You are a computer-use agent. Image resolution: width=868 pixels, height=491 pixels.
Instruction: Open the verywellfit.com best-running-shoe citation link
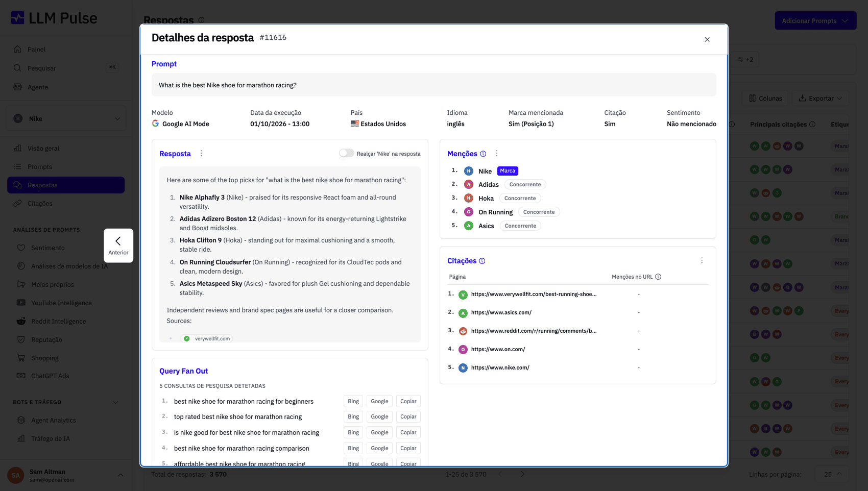(x=534, y=294)
